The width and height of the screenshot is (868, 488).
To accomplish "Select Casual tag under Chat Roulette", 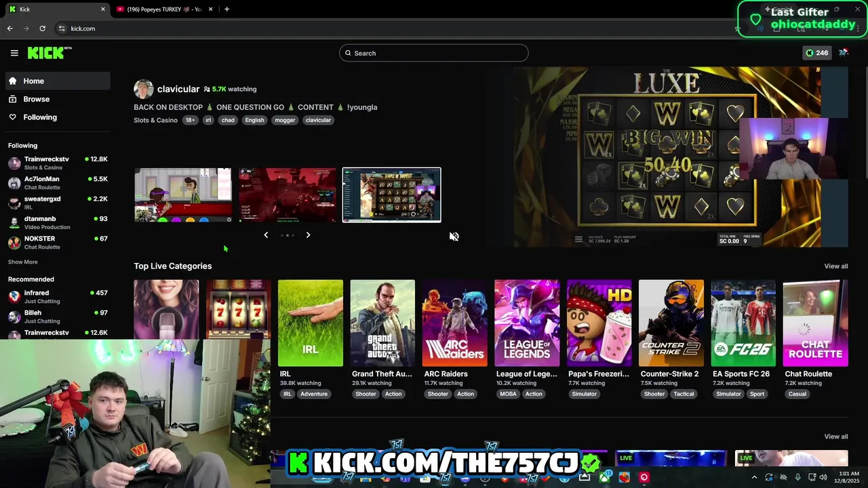I will (x=797, y=394).
